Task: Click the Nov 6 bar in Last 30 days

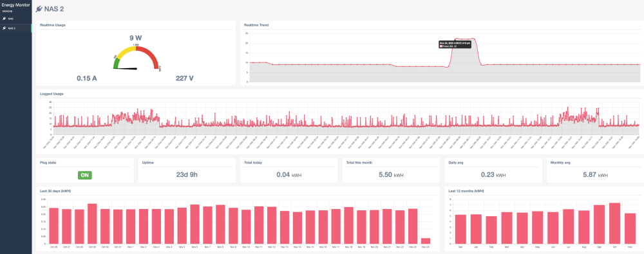Action: click(194, 224)
